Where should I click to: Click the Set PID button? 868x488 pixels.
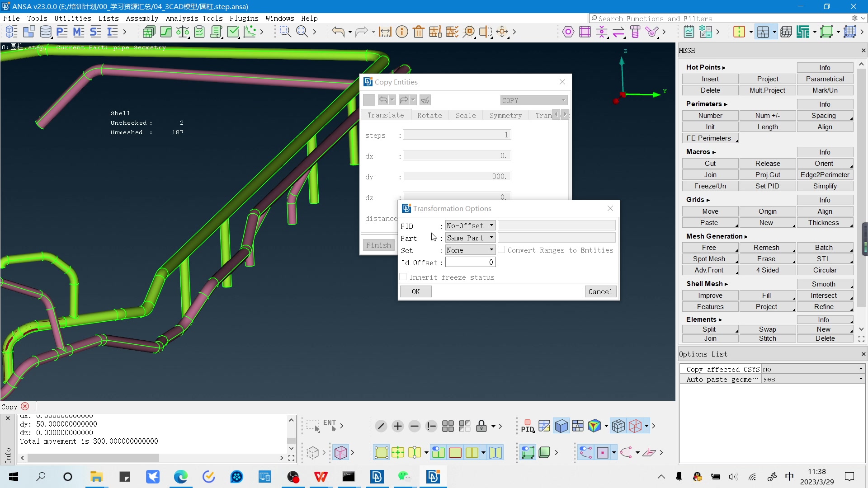tap(767, 186)
